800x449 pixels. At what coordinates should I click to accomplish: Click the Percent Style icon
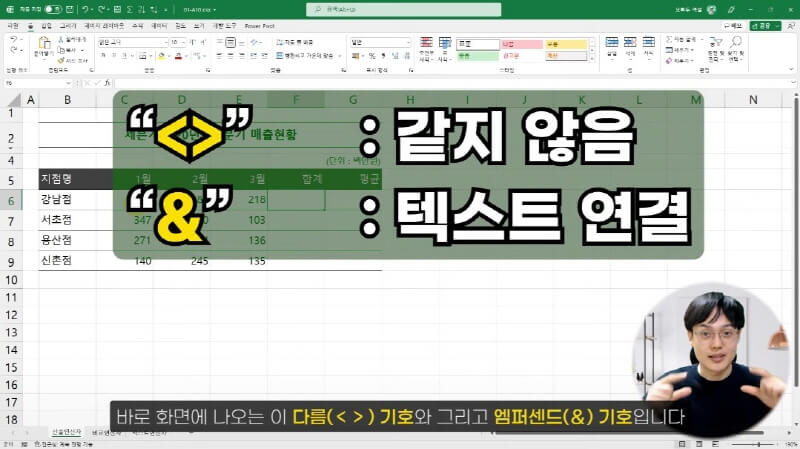point(372,56)
